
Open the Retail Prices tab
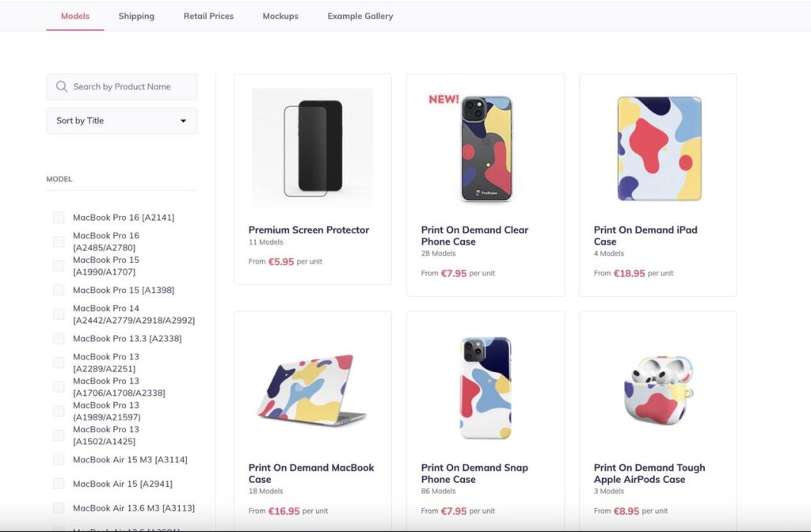(x=208, y=16)
